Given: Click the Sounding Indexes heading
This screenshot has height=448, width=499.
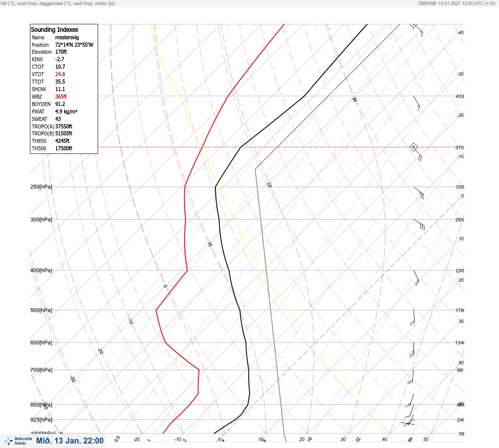Looking at the screenshot, I should click(54, 29).
